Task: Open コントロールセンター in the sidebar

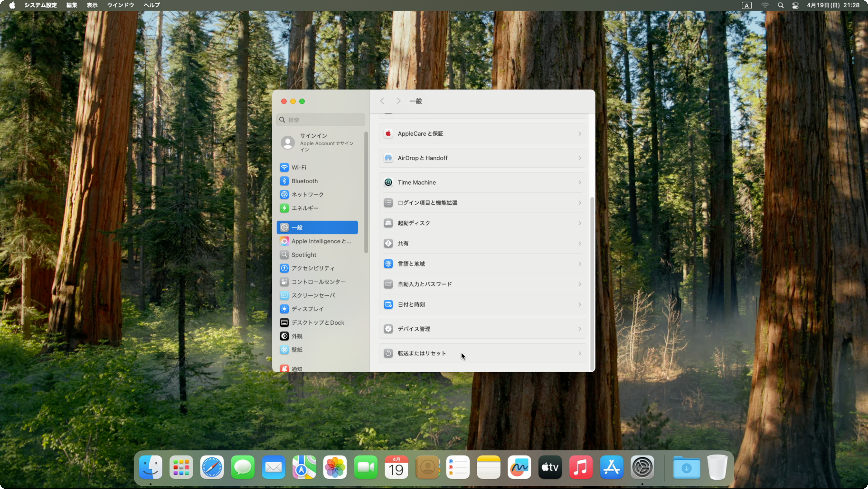Action: pyautogui.click(x=317, y=282)
